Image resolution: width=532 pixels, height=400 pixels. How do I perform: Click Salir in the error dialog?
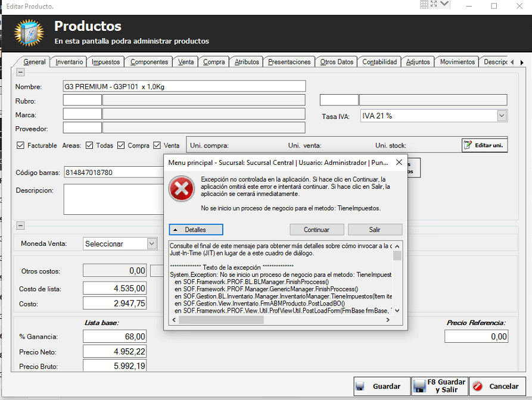pyautogui.click(x=375, y=229)
